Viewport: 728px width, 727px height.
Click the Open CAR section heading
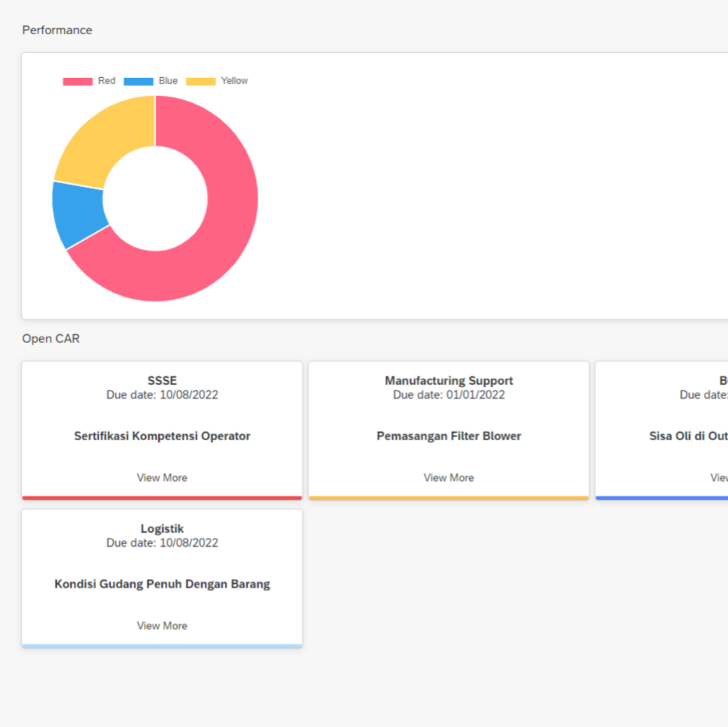coord(51,339)
